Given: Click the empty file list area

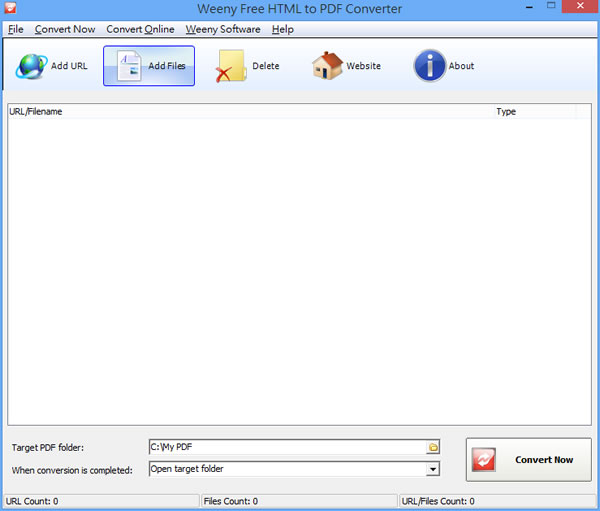Looking at the screenshot, I should click(290, 270).
